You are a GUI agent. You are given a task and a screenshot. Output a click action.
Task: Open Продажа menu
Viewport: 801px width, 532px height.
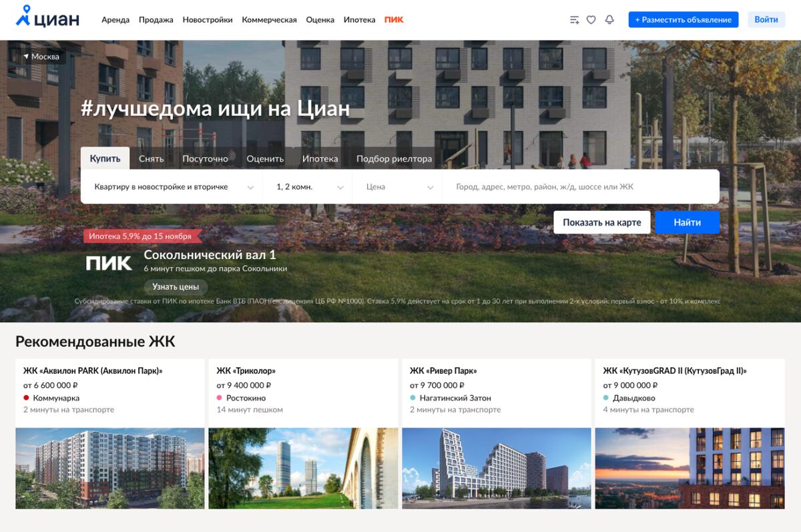click(x=156, y=20)
